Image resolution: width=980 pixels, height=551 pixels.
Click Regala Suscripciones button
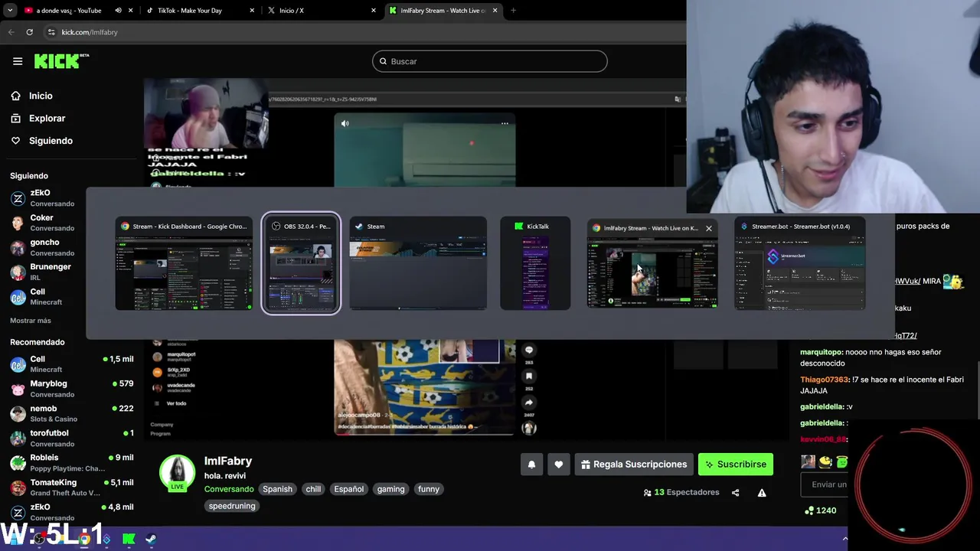[634, 465]
